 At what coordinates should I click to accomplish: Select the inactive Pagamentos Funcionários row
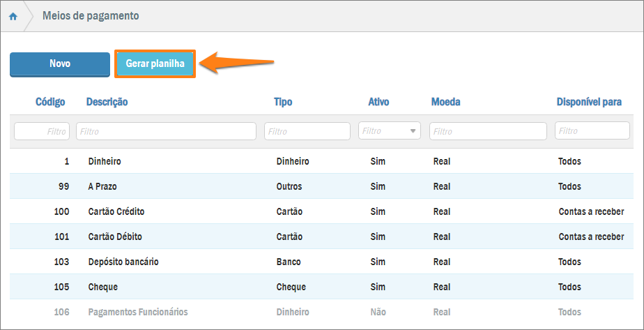[138, 312]
